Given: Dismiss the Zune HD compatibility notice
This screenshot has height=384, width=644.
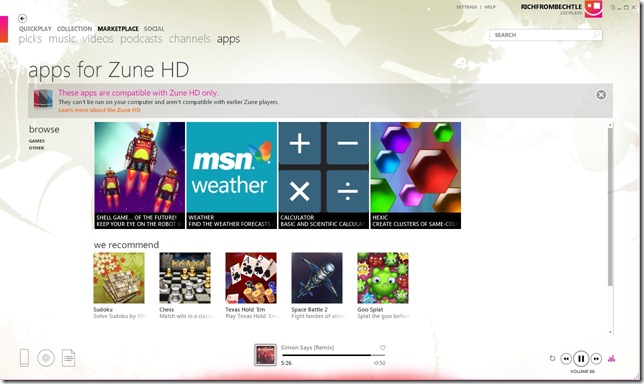Looking at the screenshot, I should (x=601, y=95).
